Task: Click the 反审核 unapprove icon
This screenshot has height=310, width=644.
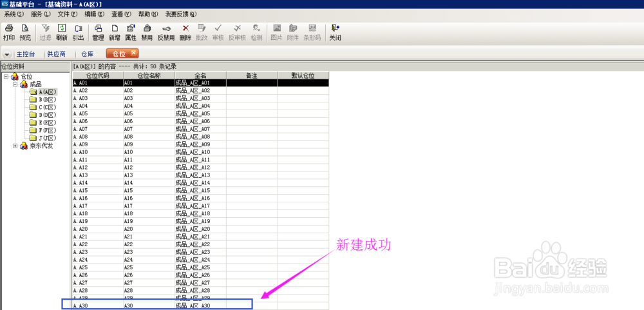Action: click(x=237, y=33)
